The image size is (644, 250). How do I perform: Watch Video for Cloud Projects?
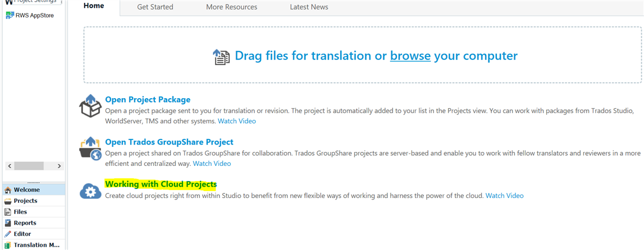505,196
